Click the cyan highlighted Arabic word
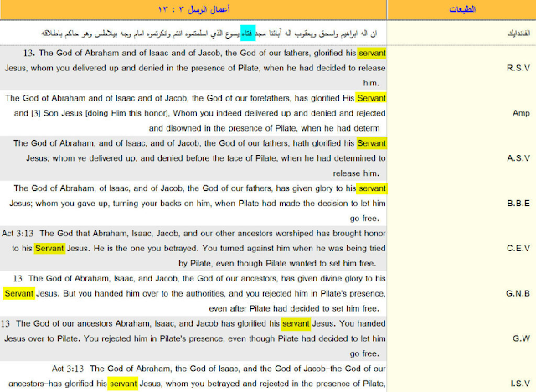 248,34
